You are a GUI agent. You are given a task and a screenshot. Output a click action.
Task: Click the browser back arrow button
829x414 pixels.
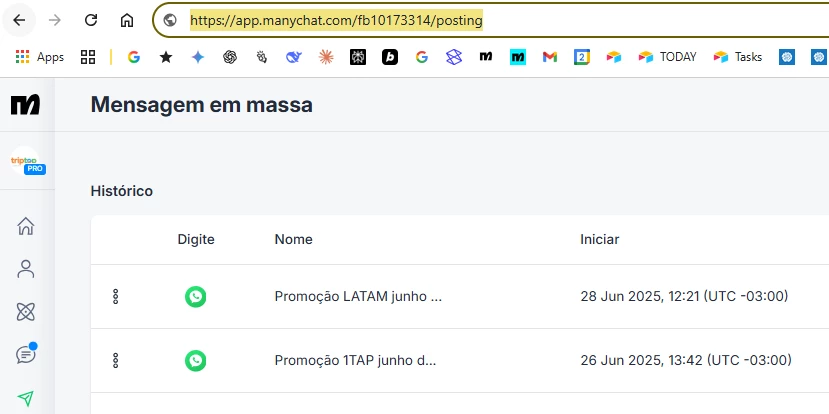coord(19,20)
